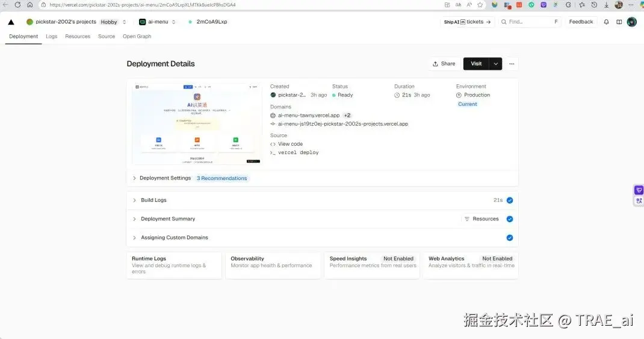Click Assigning Custom Domains success checkmark icon

(x=510, y=237)
